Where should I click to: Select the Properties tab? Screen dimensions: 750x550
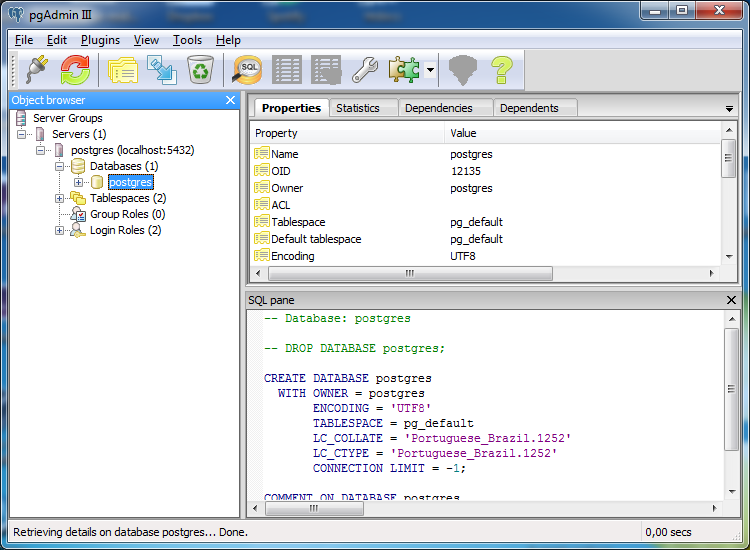(x=291, y=108)
